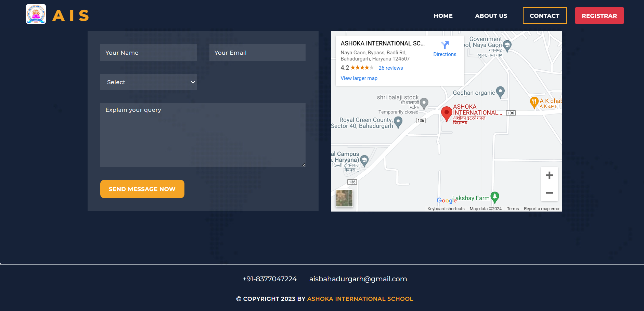
Task: Select the Godhan organic map marker
Action: (x=500, y=92)
